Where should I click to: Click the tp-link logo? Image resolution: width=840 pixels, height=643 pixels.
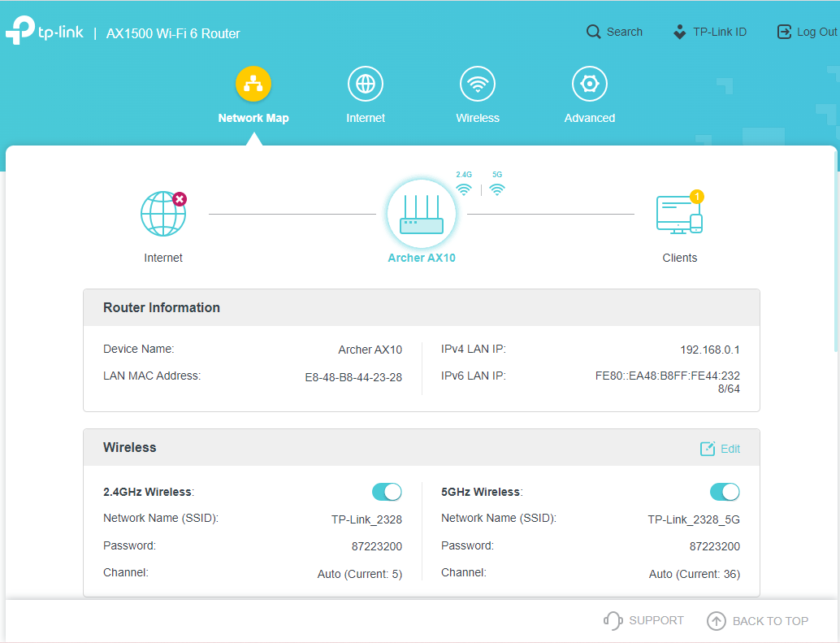click(45, 31)
